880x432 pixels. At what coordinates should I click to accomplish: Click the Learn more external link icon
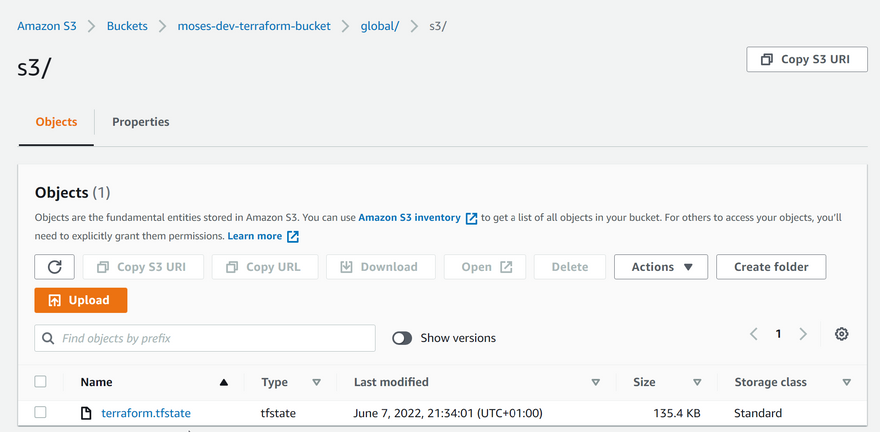(293, 237)
